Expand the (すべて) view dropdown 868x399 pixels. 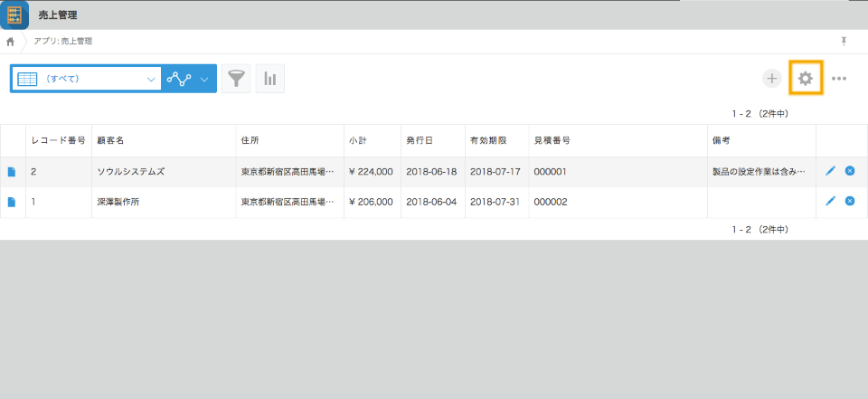pyautogui.click(x=151, y=79)
